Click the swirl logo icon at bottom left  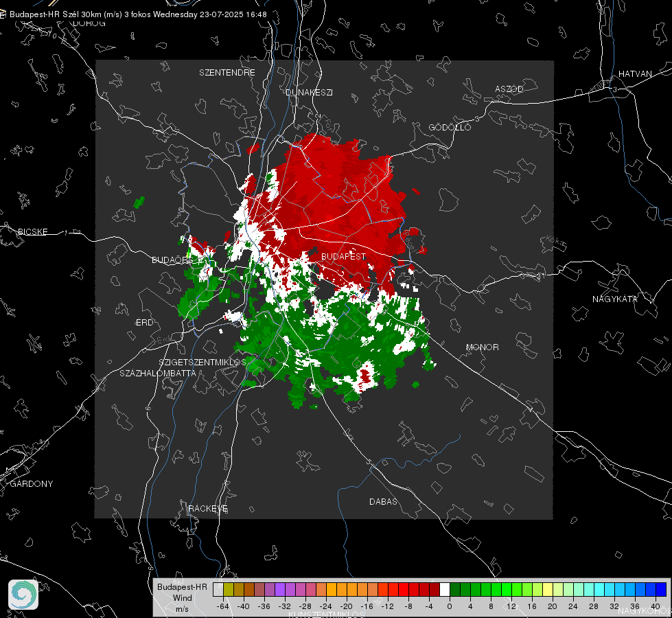23,595
